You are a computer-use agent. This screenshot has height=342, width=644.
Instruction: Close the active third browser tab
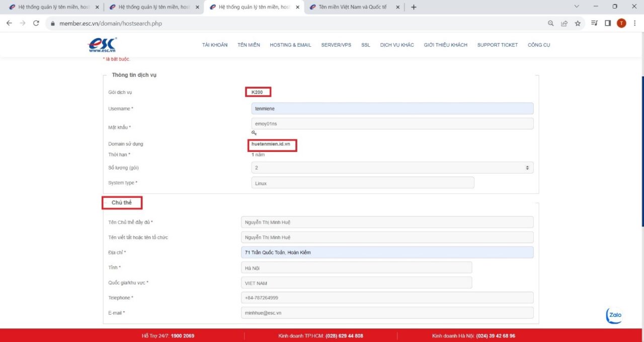tap(298, 8)
